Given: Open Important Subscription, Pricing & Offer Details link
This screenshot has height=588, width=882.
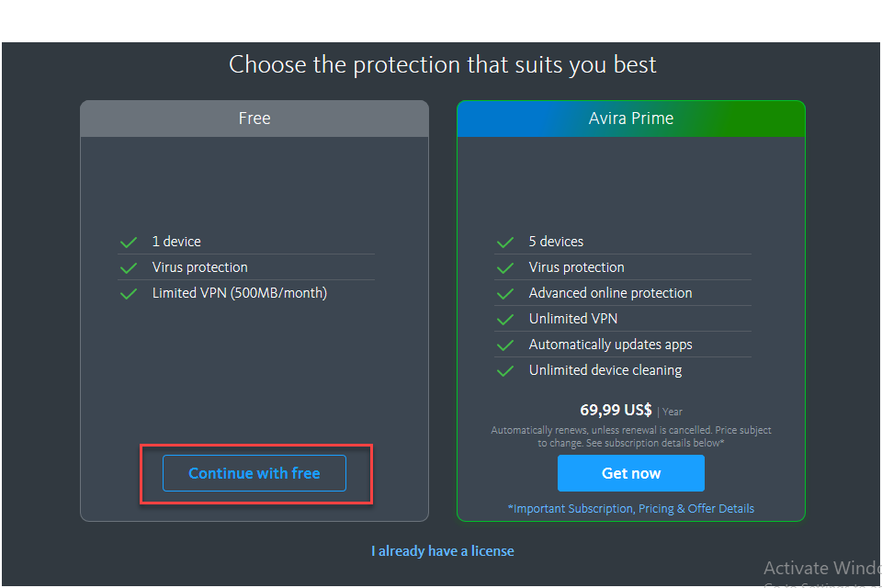Looking at the screenshot, I should pos(630,508).
